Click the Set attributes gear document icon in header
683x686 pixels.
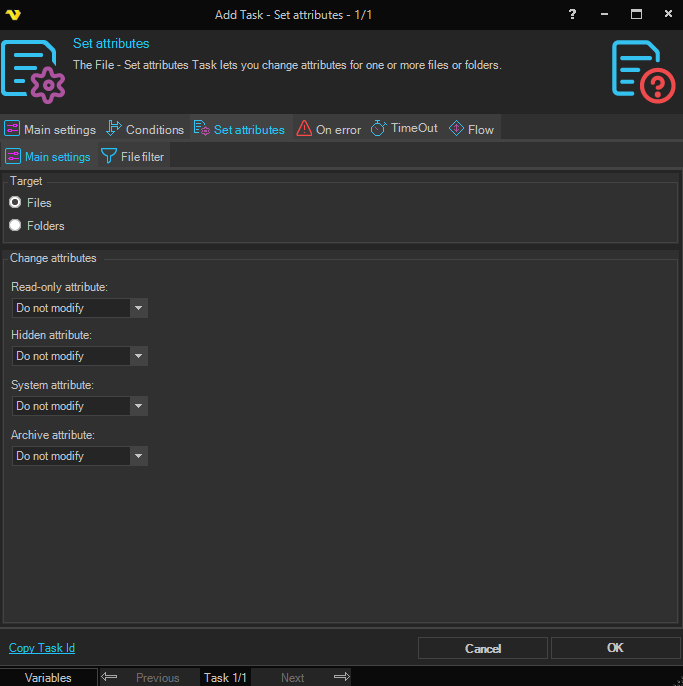(x=33, y=69)
